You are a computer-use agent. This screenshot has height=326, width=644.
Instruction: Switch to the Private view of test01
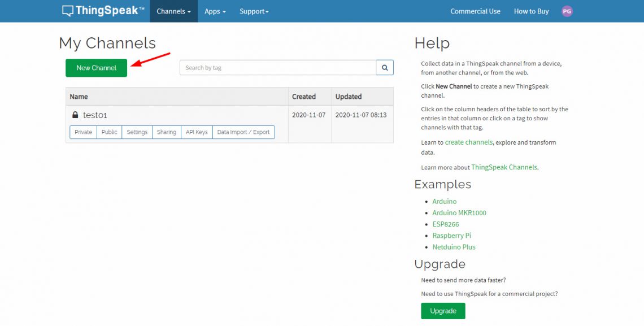[83, 132]
